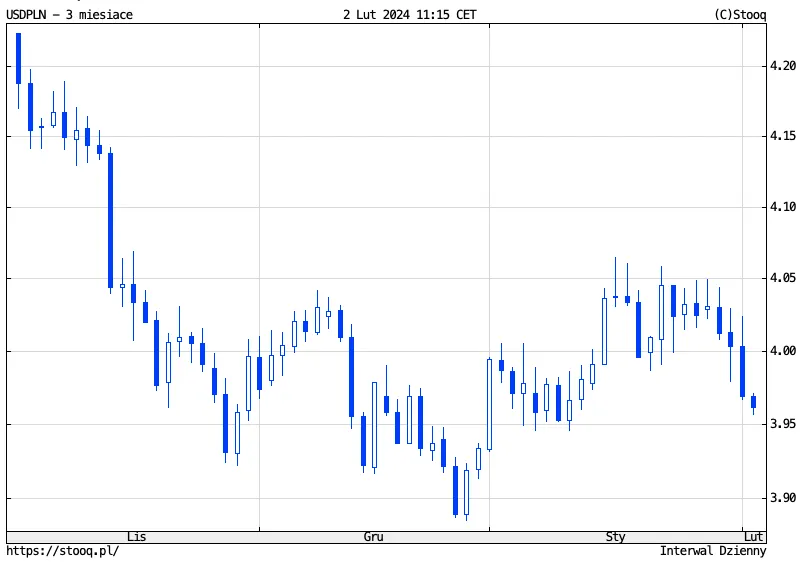808x572 pixels.
Task: Click the USDPLN – 3 miesiace chart title
Action: (x=70, y=14)
